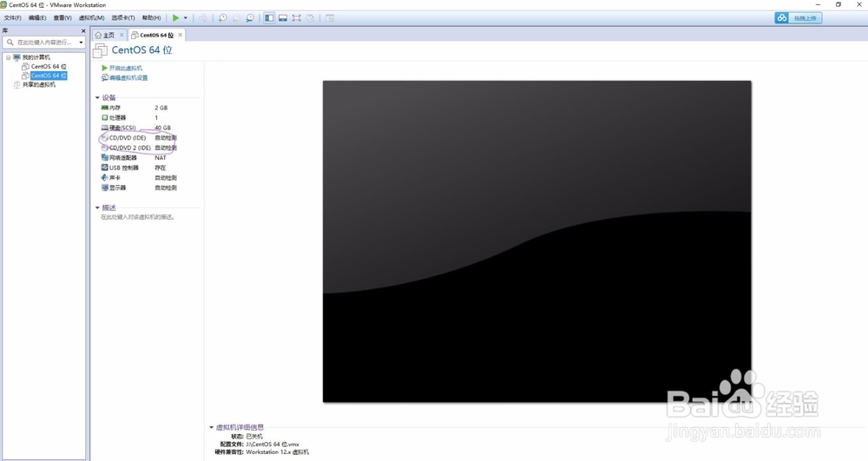Select the CD/DVD 2 (IDE) device icon

[105, 148]
